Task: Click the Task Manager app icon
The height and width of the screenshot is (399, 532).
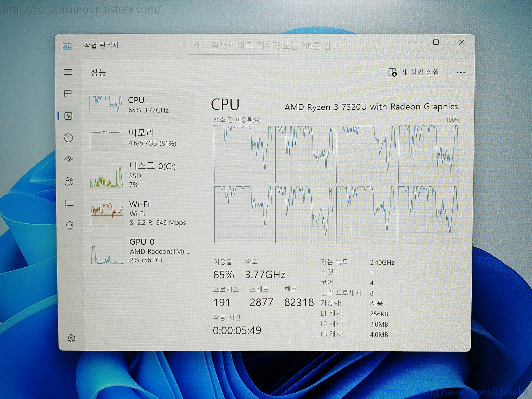Action: pos(67,46)
